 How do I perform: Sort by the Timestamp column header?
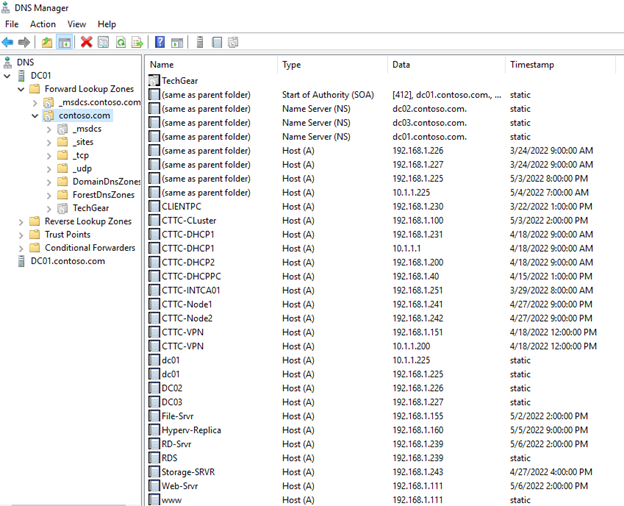point(560,64)
